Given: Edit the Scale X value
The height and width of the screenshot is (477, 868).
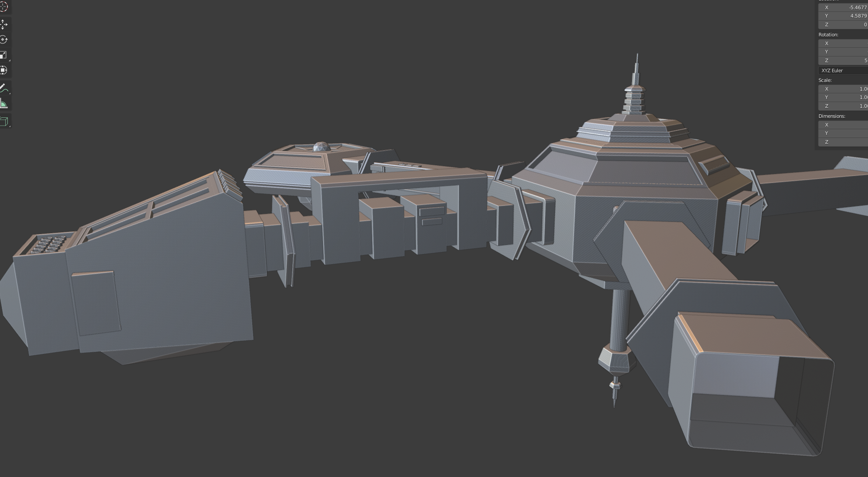Looking at the screenshot, I should coord(843,89).
